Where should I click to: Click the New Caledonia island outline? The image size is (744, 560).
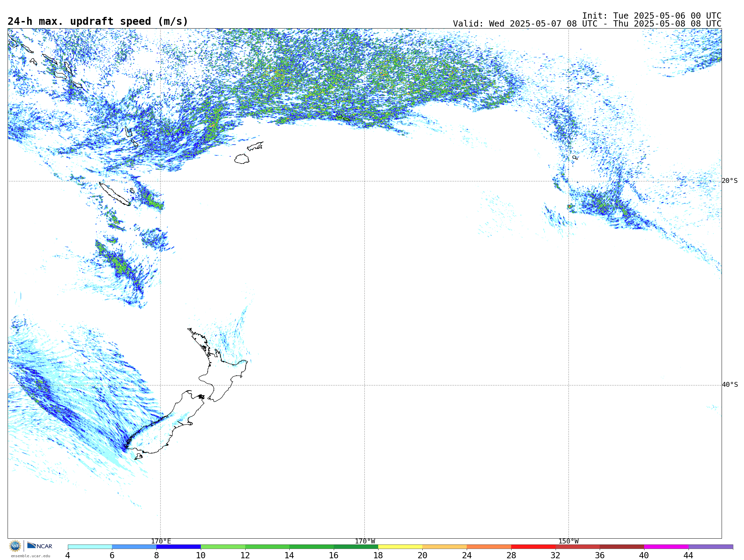115,194
